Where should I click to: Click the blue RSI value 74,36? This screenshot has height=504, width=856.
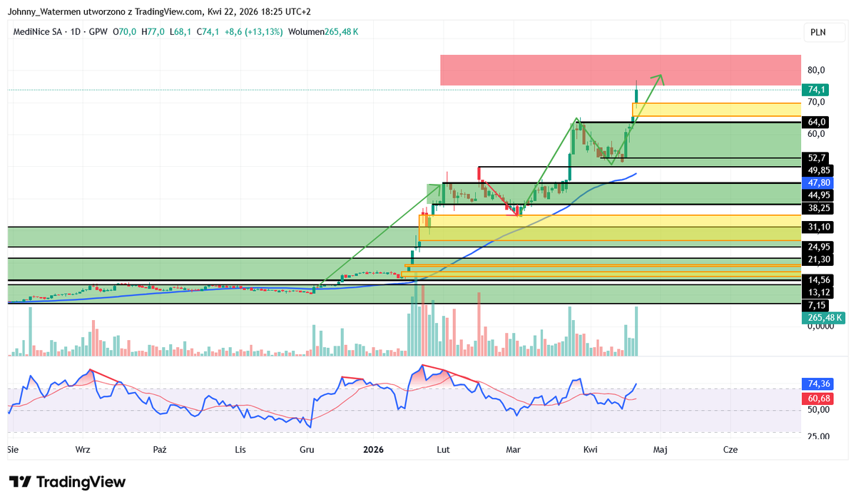[819, 384]
